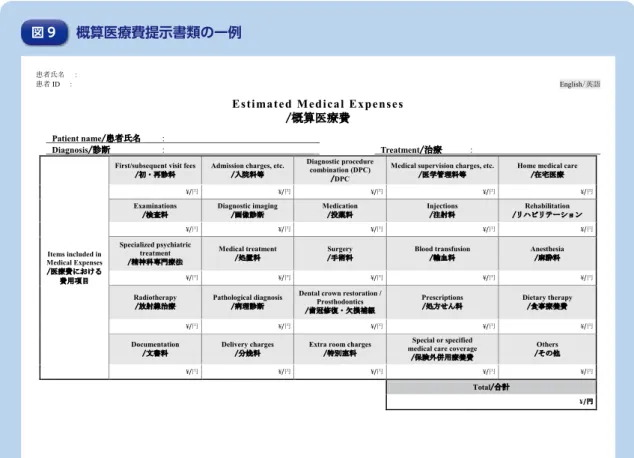Click 'Diagnostic procedure combination (DPC)' cell
Screen dimensions: 634x458
pyautogui.click(x=340, y=170)
